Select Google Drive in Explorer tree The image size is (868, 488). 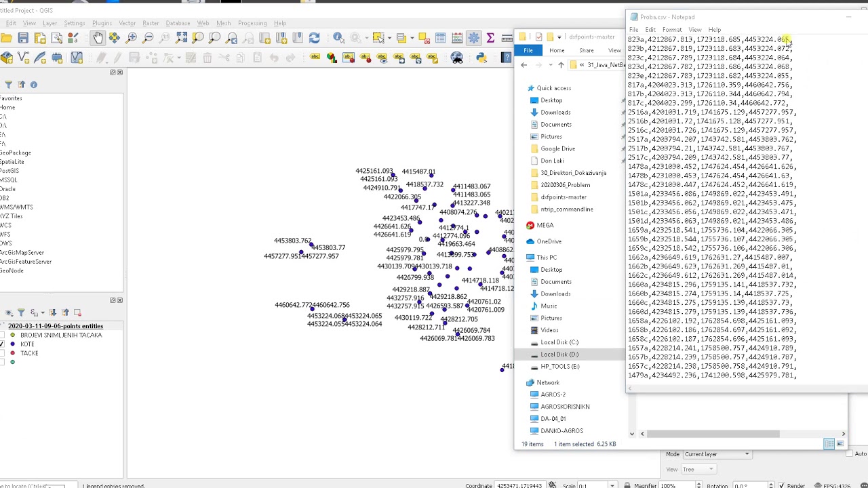[557, 148]
